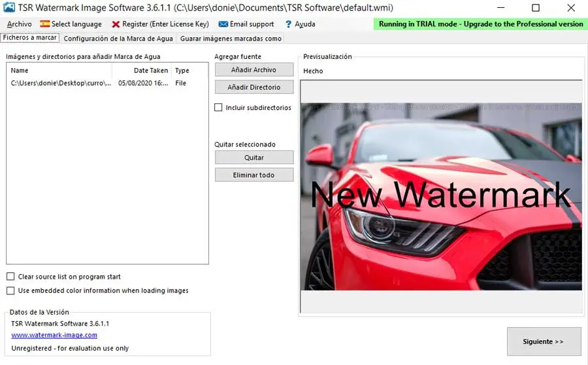Viewport: 588px width, 365px height.
Task: Switch to Guarar imágenes marcadas como tab
Action: tap(231, 39)
